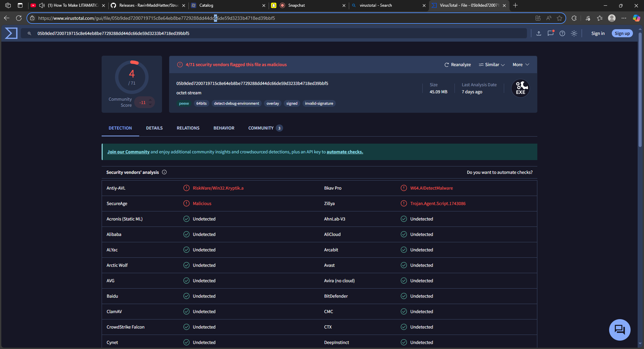Open the floating chat support button
Viewport: 644px width, 349px height.
point(620,330)
